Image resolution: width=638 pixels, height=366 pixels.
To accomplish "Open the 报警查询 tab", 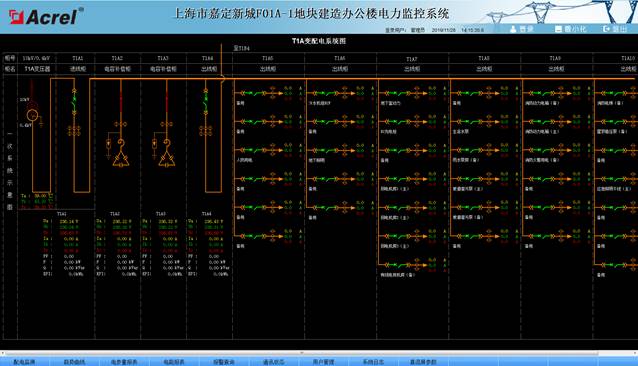I will [x=224, y=362].
